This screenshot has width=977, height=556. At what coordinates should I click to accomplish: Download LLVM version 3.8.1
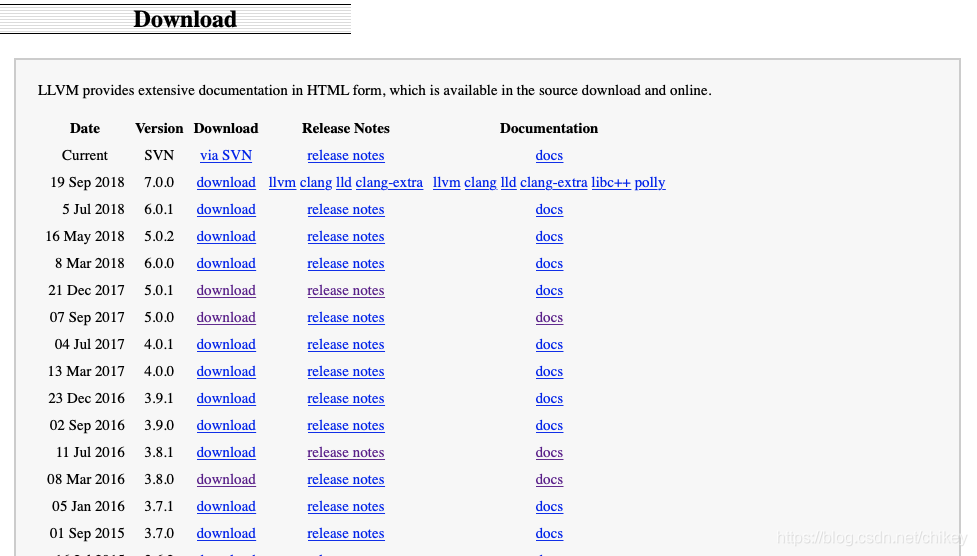[x=226, y=453]
